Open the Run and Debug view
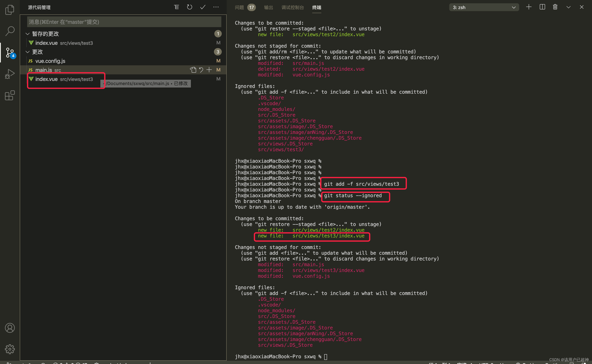The image size is (592, 364). click(10, 74)
